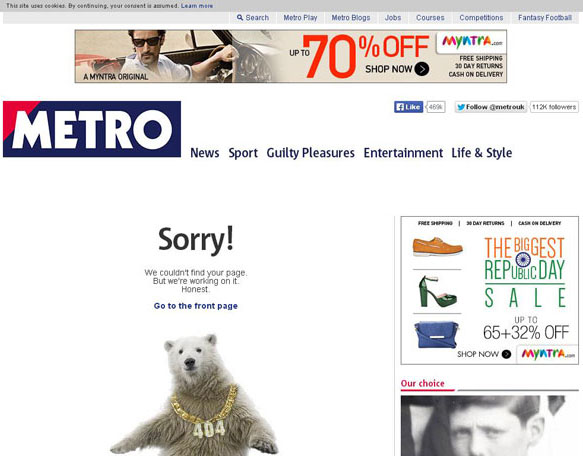Click the Metro logo

pos(92,129)
